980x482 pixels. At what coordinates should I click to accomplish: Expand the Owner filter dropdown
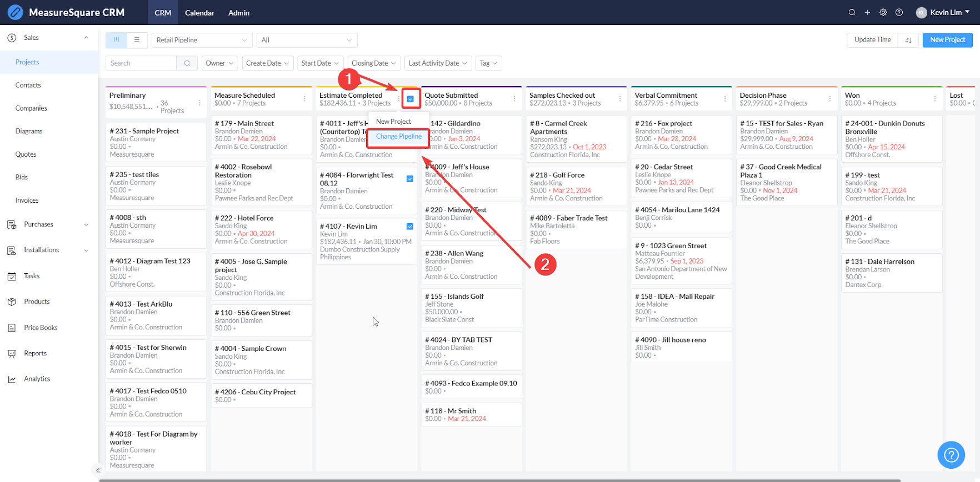219,63
